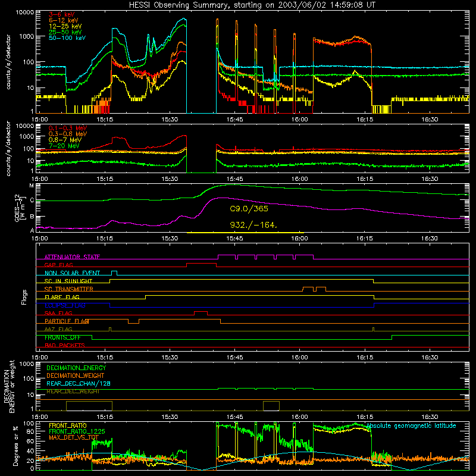This screenshot has height=476, width=476.
Task: Select the ATTENUATOR STATE flag label
Action: pos(72,257)
